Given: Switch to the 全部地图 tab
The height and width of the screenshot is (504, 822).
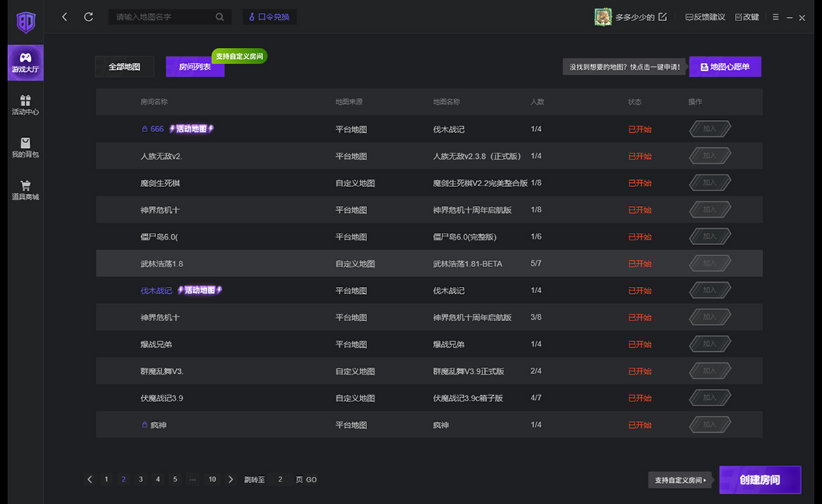Looking at the screenshot, I should [x=124, y=66].
